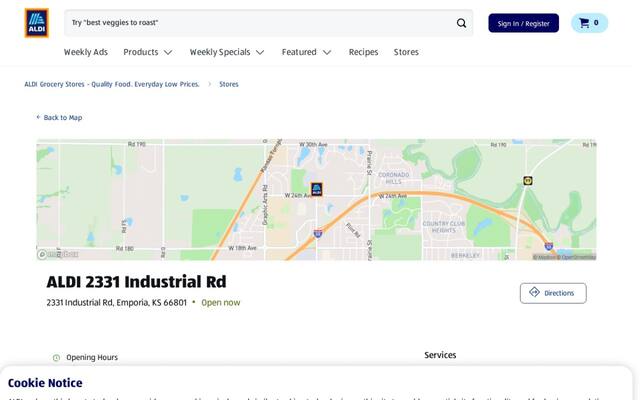Click the Mapbox logo on map
640x400 pixels.
pos(58,254)
